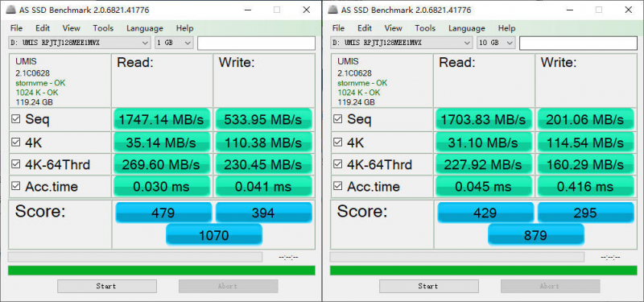The image size is (644, 302).
Task: Click Start button in right window
Action: coord(429,286)
